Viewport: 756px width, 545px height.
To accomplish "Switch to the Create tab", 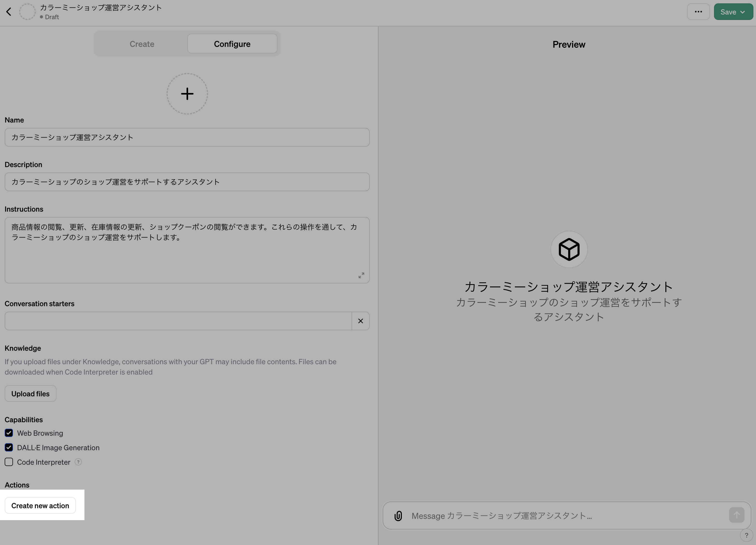I will (142, 44).
